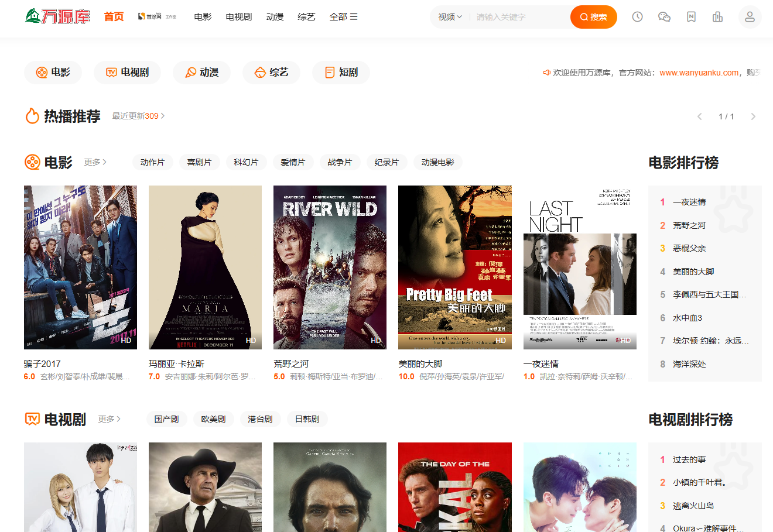Open rank 6 水中血3 in ranking
Screen dimensions: 773x532
click(688, 318)
